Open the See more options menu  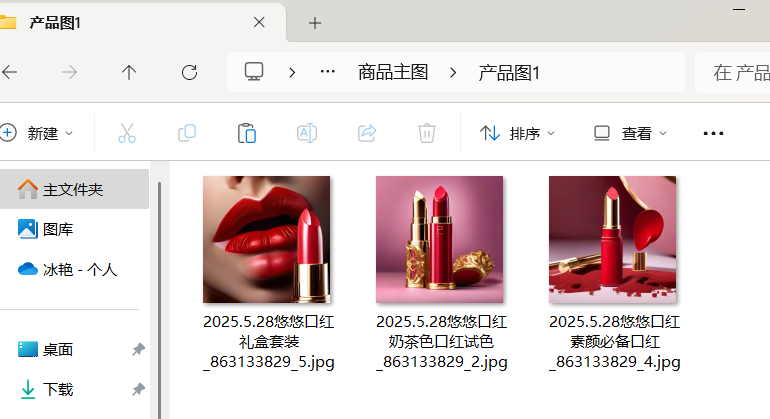pyautogui.click(x=713, y=133)
